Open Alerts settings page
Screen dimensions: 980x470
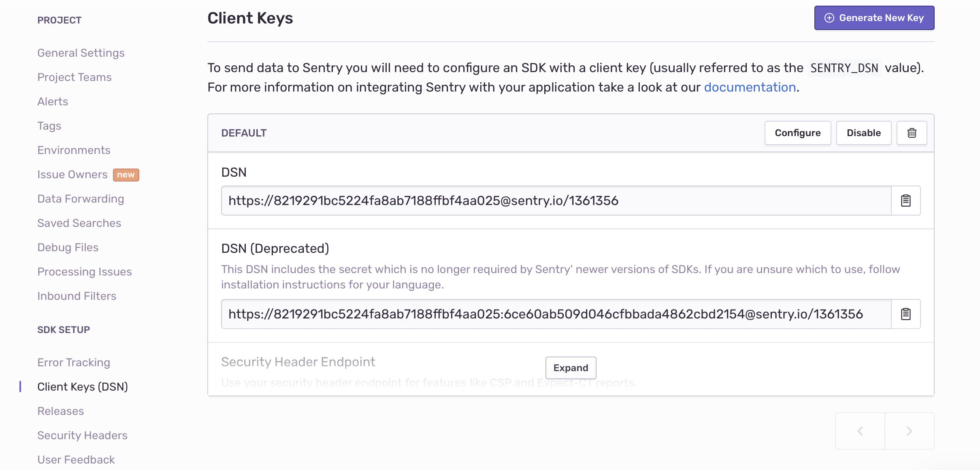53,102
